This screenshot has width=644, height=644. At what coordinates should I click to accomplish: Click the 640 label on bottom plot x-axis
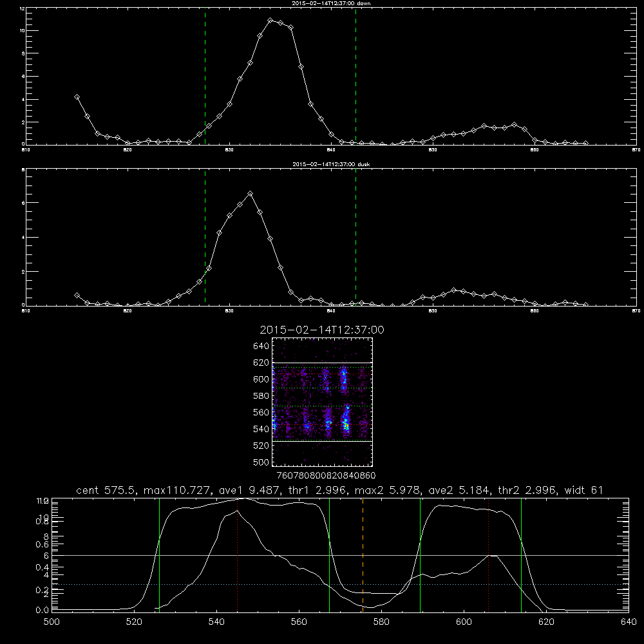click(x=629, y=622)
